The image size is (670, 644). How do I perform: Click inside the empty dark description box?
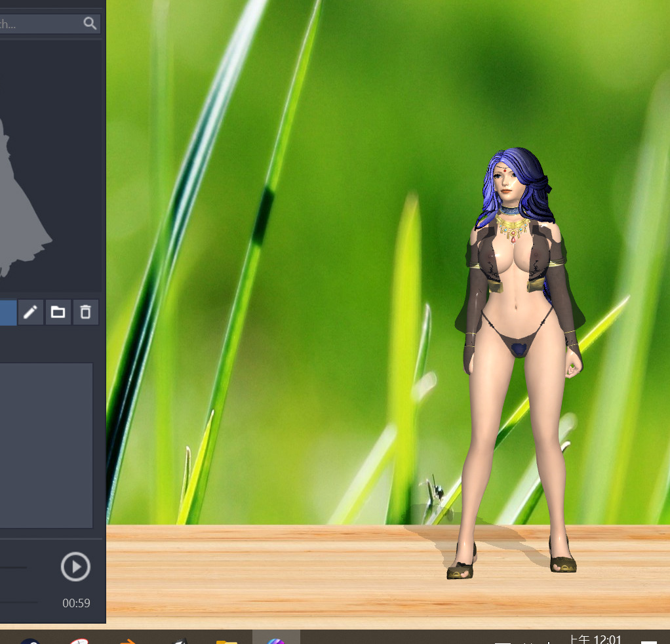pyautogui.click(x=46, y=446)
